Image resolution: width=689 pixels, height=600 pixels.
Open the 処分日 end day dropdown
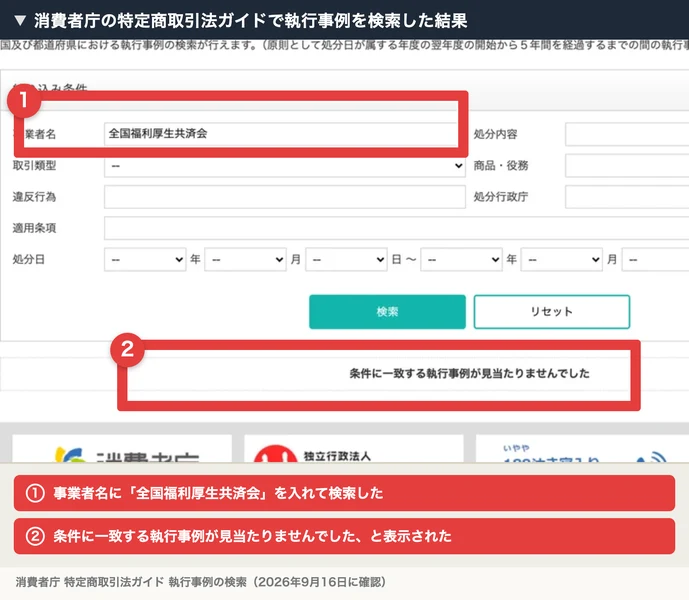(x=655, y=259)
